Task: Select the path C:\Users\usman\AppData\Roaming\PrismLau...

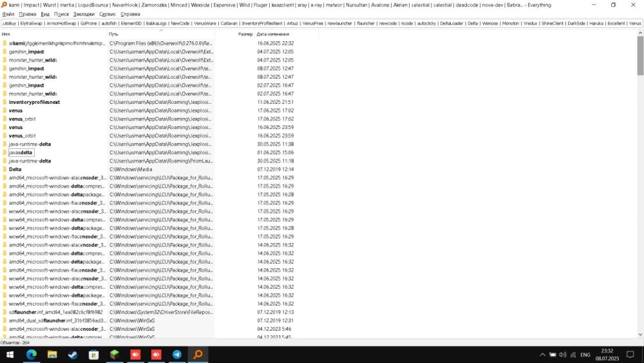Action: click(x=161, y=161)
